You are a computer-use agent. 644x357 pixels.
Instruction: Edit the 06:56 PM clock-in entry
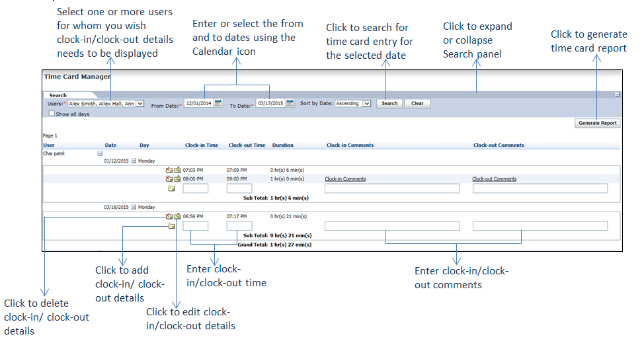177,216
